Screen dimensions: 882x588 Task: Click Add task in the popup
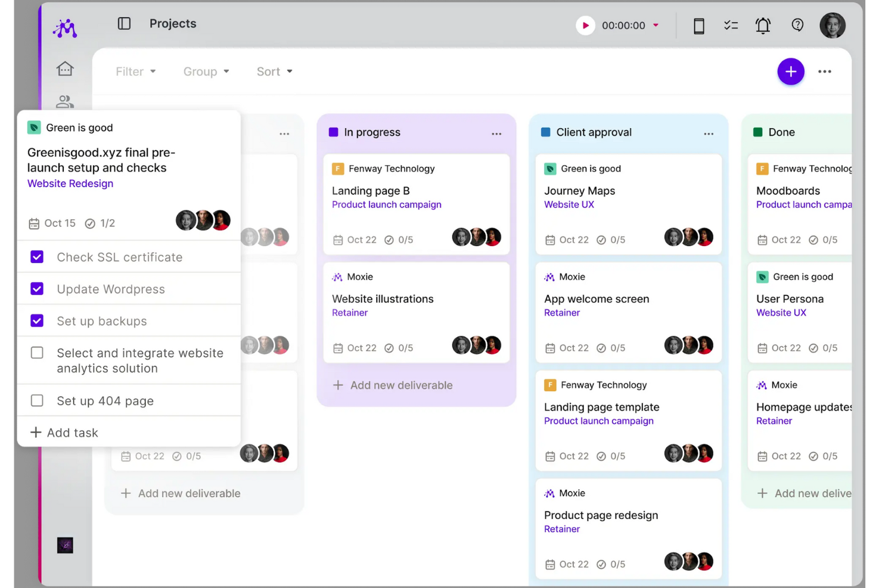click(x=64, y=433)
